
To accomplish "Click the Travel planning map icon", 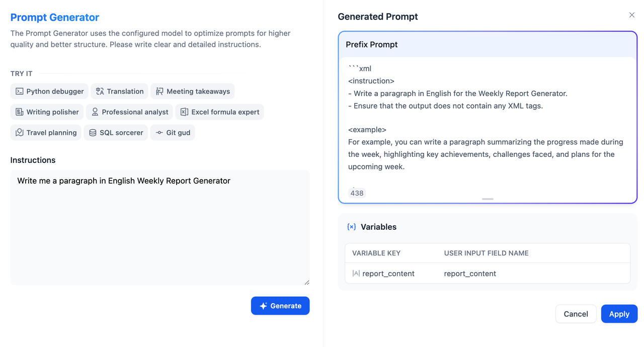I will point(20,133).
